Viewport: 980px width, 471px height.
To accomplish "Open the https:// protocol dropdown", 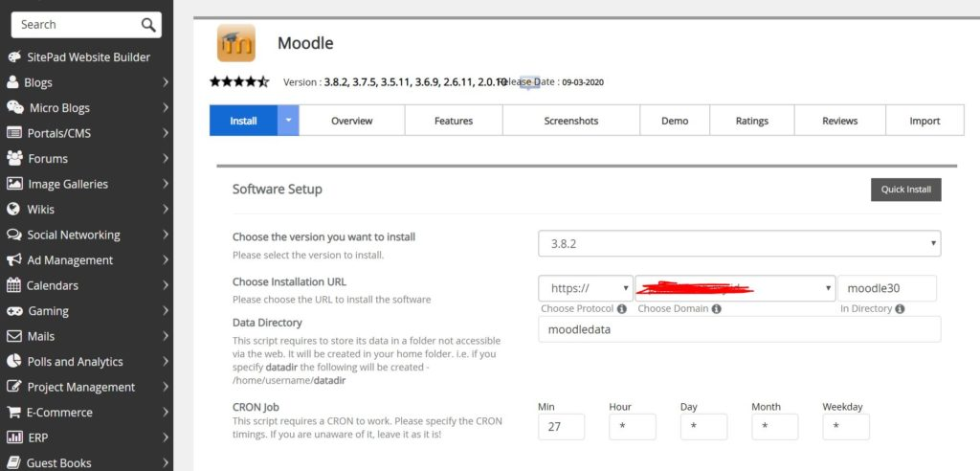I will (x=586, y=288).
